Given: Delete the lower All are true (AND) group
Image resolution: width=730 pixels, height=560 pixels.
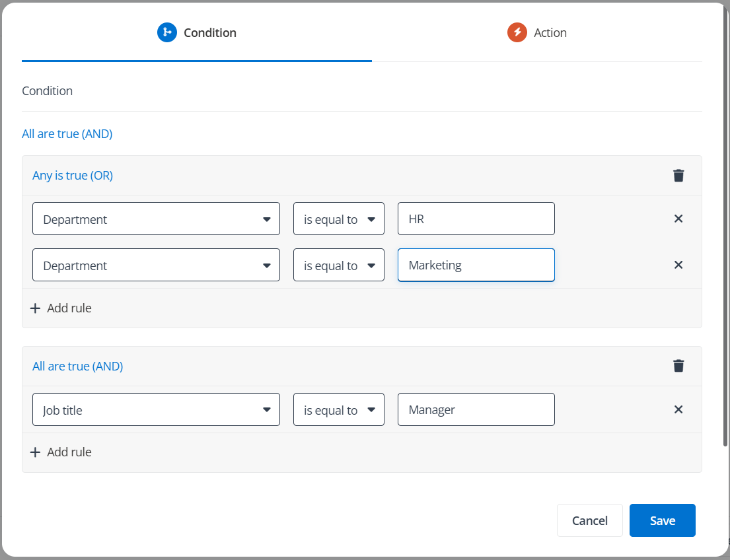Looking at the screenshot, I should (678, 366).
